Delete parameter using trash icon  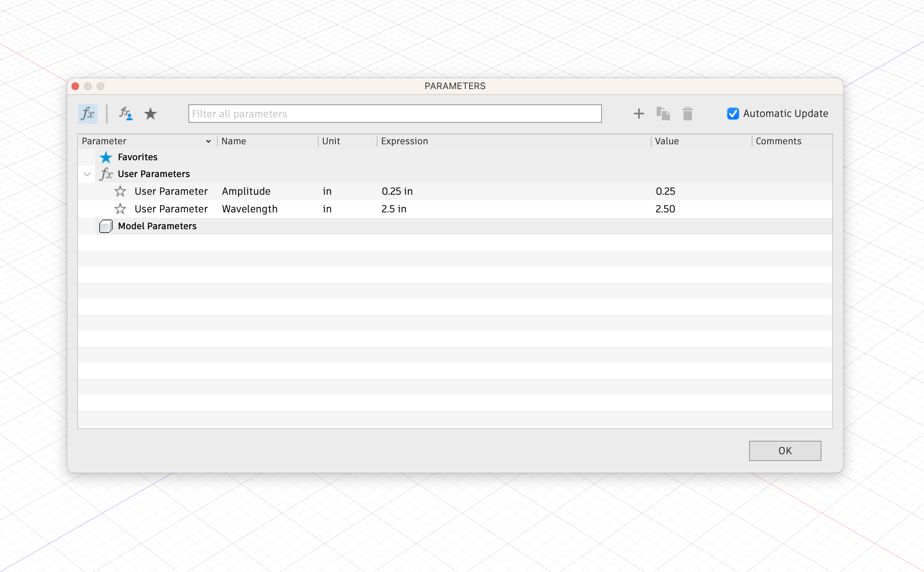[687, 114]
